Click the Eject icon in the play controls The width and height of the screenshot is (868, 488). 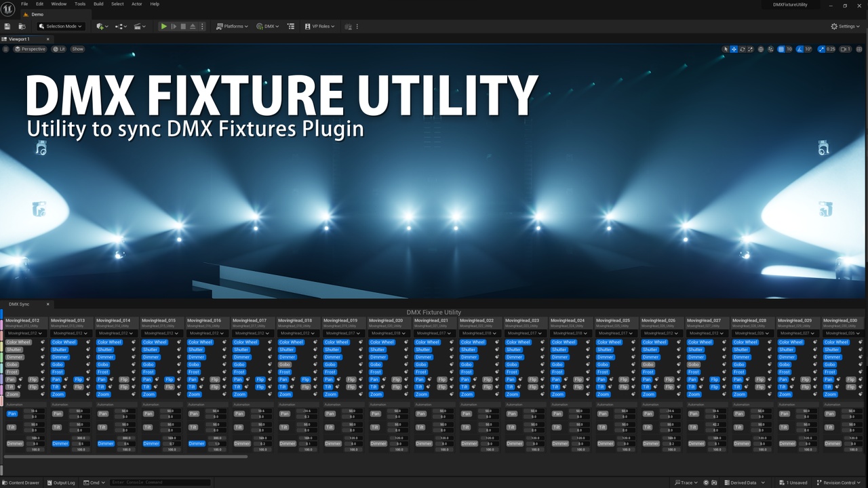click(x=193, y=26)
